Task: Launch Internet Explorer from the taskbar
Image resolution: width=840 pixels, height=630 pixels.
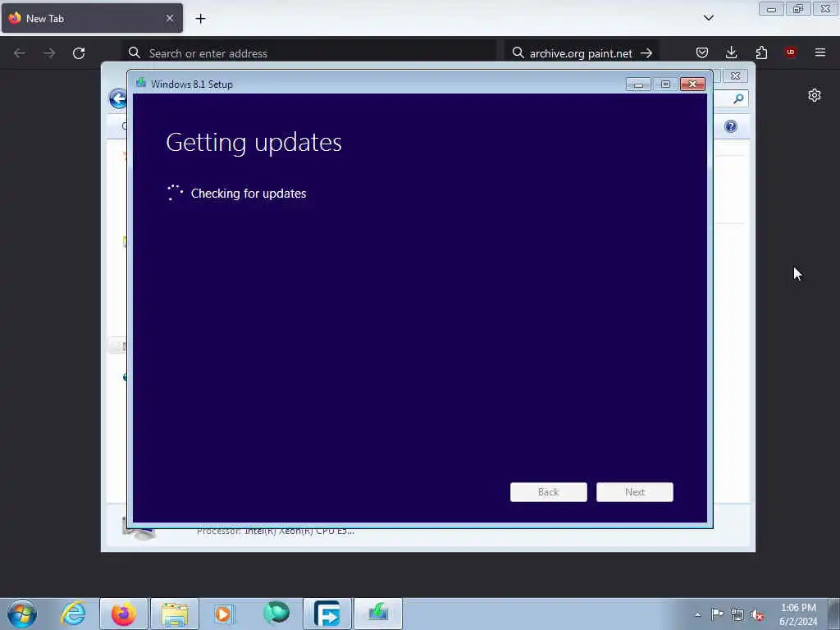Action: coord(73,614)
